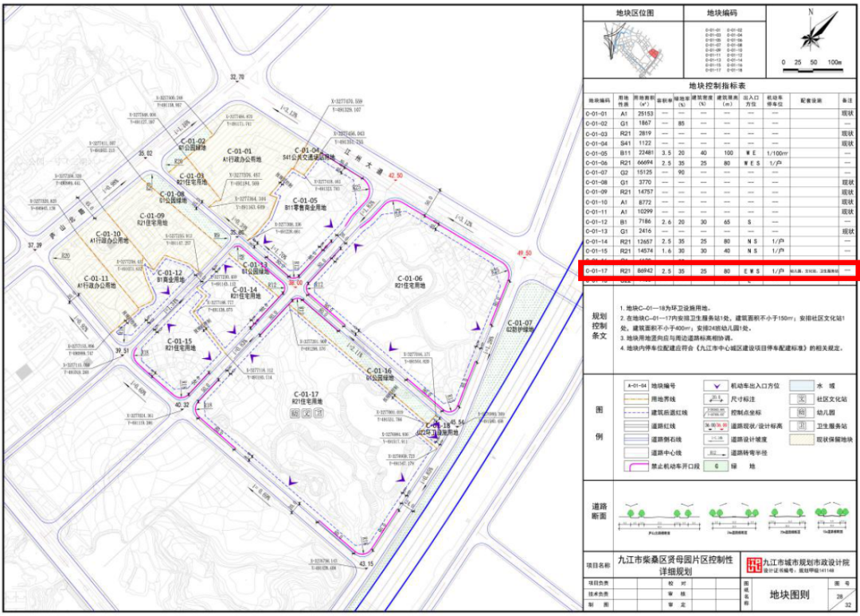Click the C-01-07 G2防护绿地 map label
Image resolution: width=860 pixels, height=616 pixels.
(x=519, y=326)
